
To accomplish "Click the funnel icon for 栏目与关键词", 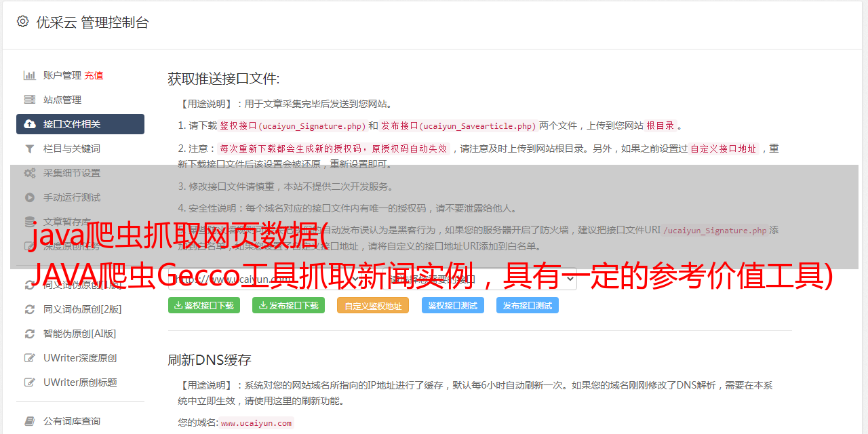I will (x=30, y=149).
